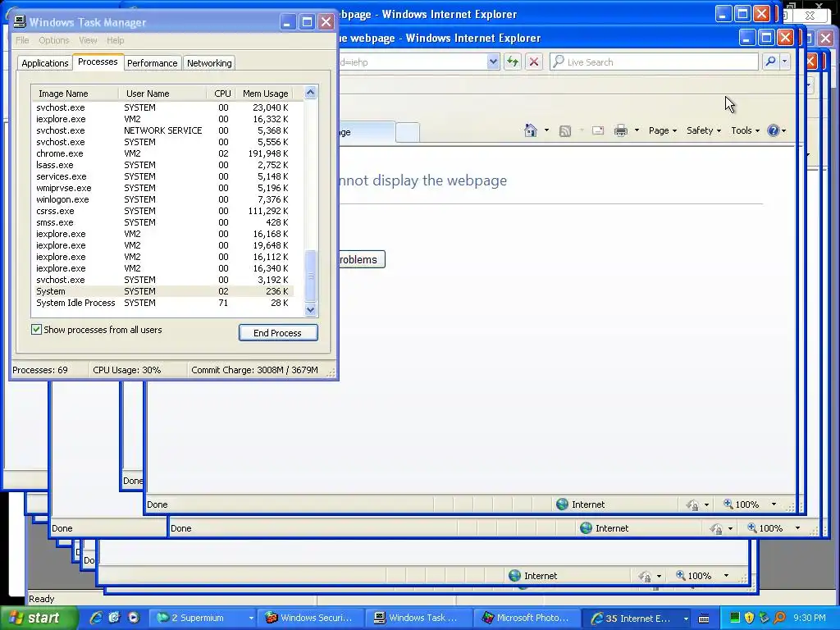Expand the 35 Internet Explorer taskbar group
The image size is (840, 630).
(637, 618)
